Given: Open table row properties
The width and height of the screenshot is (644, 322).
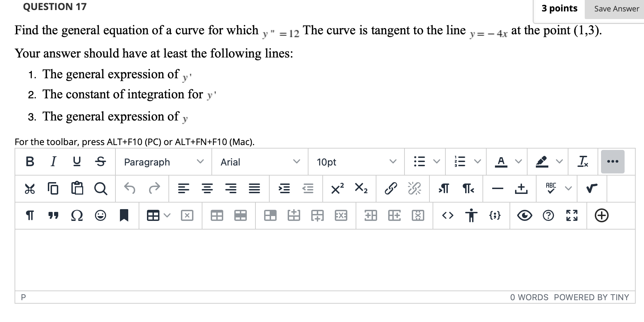Looking at the screenshot, I should pyautogui.click(x=241, y=216).
